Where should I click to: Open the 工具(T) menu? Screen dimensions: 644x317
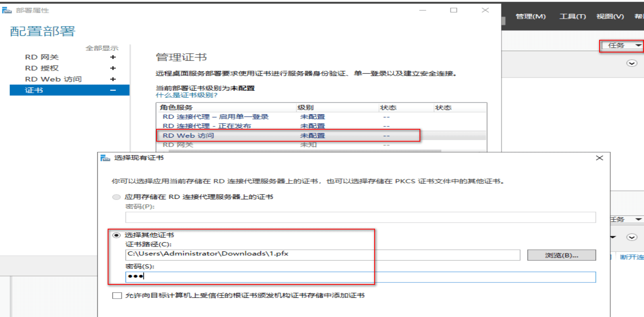click(x=572, y=16)
